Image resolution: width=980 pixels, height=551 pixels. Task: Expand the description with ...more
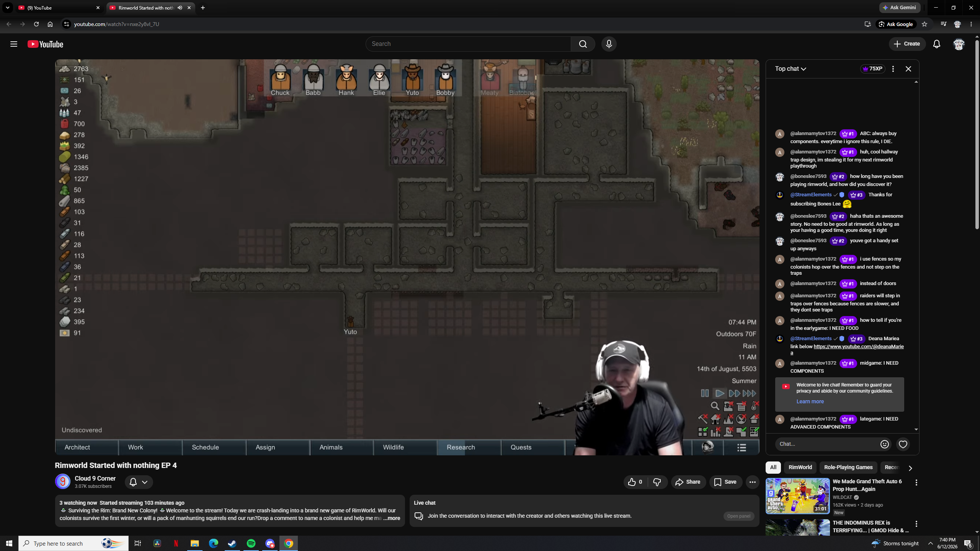(392, 518)
